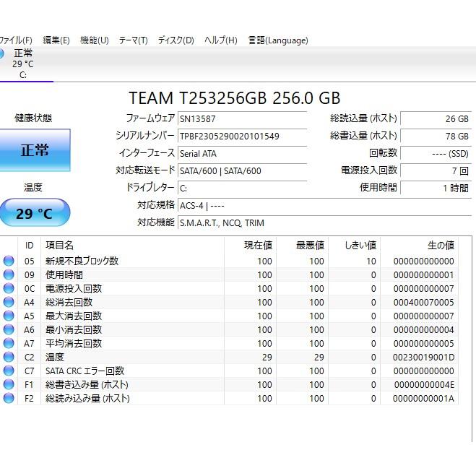
Task: Open the 言語(Language) menu
Action: (278, 40)
